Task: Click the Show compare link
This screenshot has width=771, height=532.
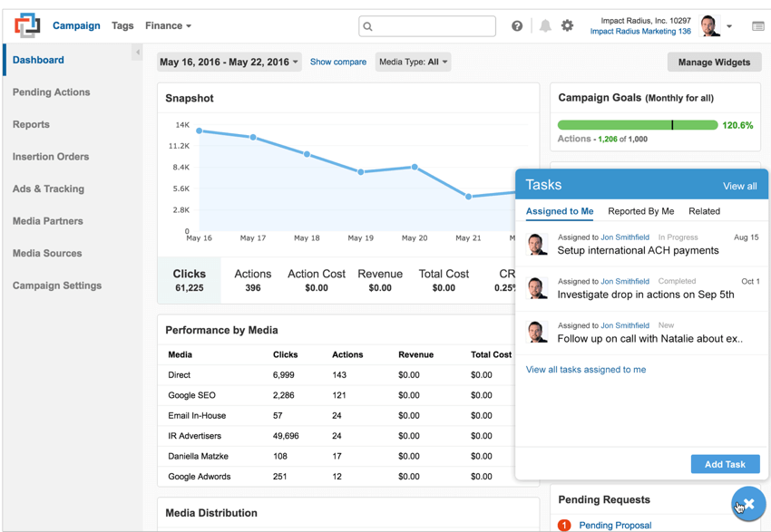Action: (x=338, y=63)
